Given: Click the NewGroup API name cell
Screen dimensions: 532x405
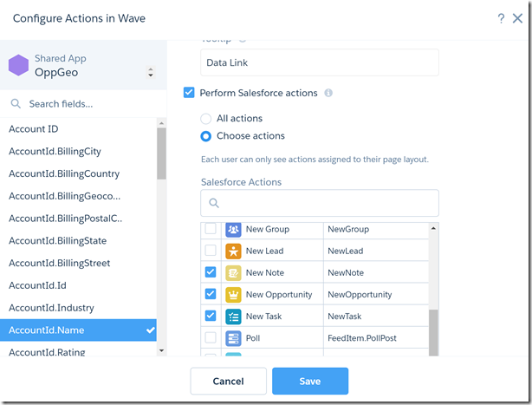Looking at the screenshot, I should (376, 230).
